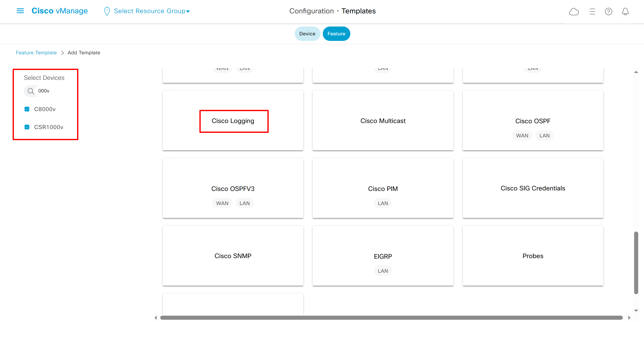The height and width of the screenshot is (347, 644).
Task: Uncheck the C8000v device checkbox
Action: pyautogui.click(x=27, y=109)
